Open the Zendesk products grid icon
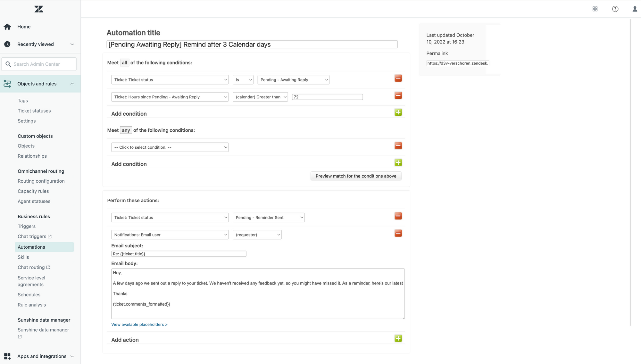This screenshot has width=641, height=364. 595,9
